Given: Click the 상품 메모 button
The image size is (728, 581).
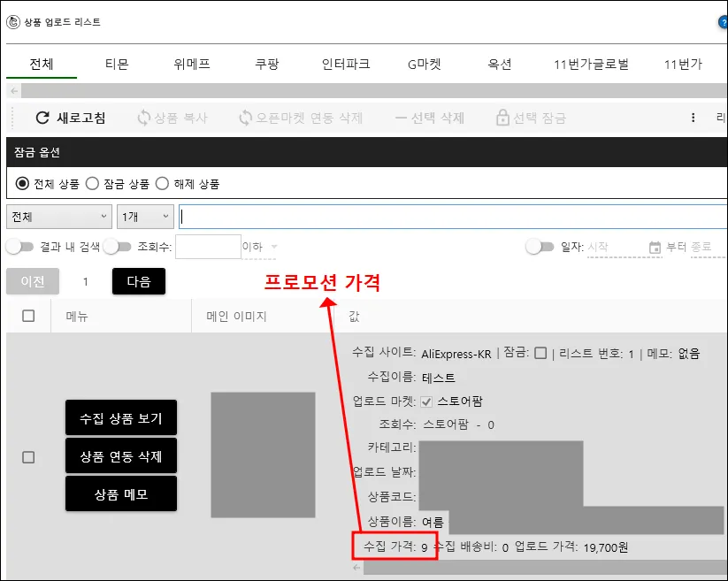Looking at the screenshot, I should coord(121,494).
